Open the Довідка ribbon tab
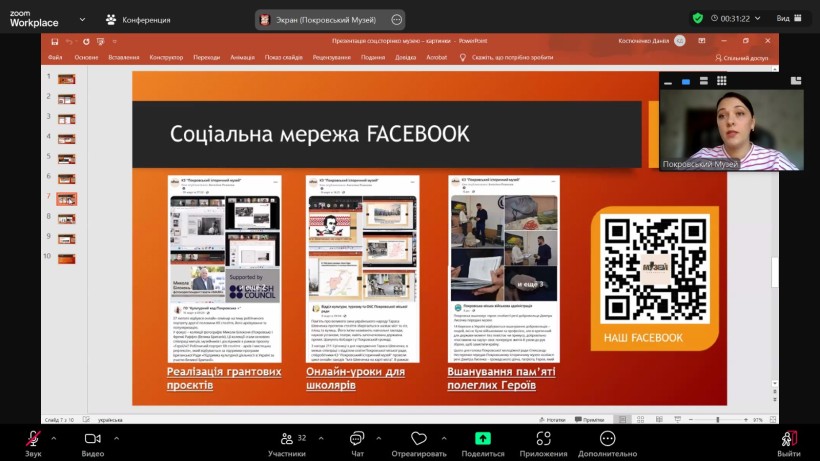 click(x=405, y=57)
